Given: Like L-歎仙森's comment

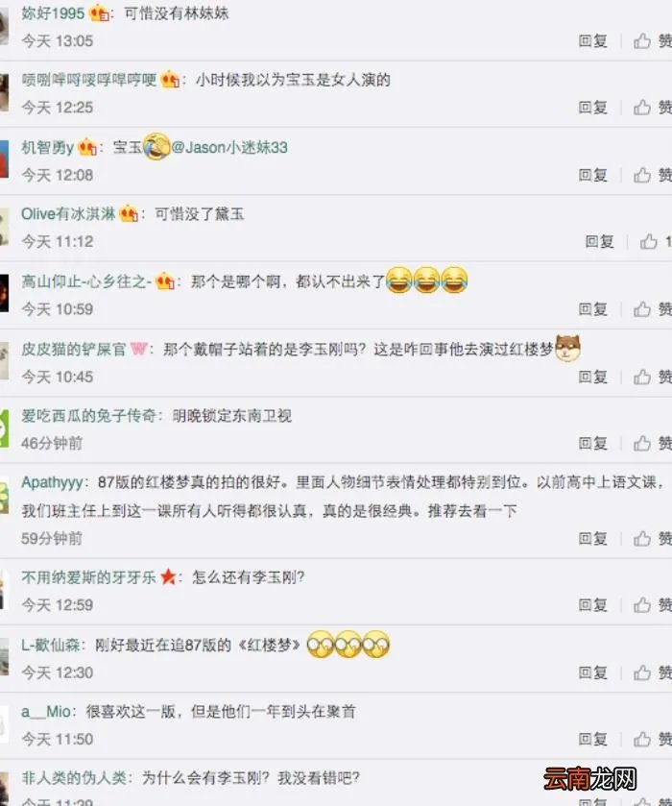Looking at the screenshot, I should 653,672.
